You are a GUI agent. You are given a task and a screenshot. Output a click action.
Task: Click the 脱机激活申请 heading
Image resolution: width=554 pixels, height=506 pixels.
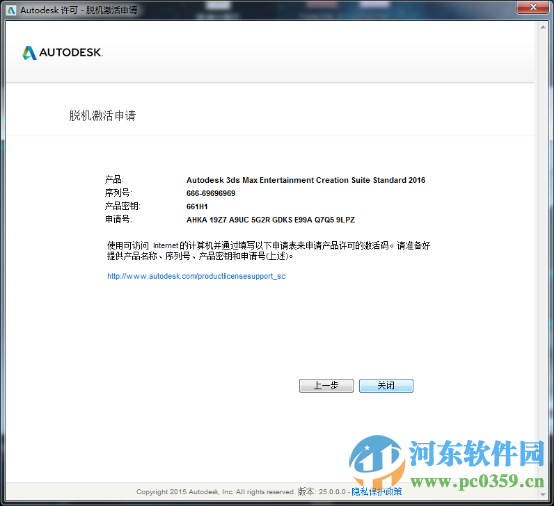102,116
